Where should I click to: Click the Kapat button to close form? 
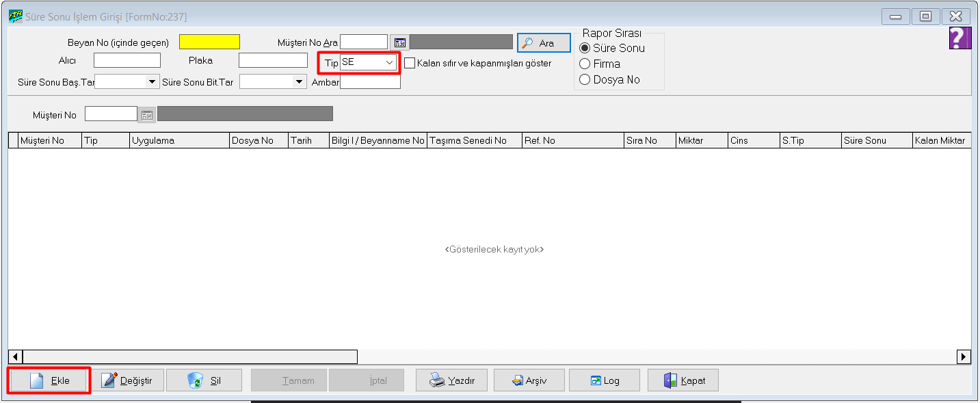[x=683, y=380]
